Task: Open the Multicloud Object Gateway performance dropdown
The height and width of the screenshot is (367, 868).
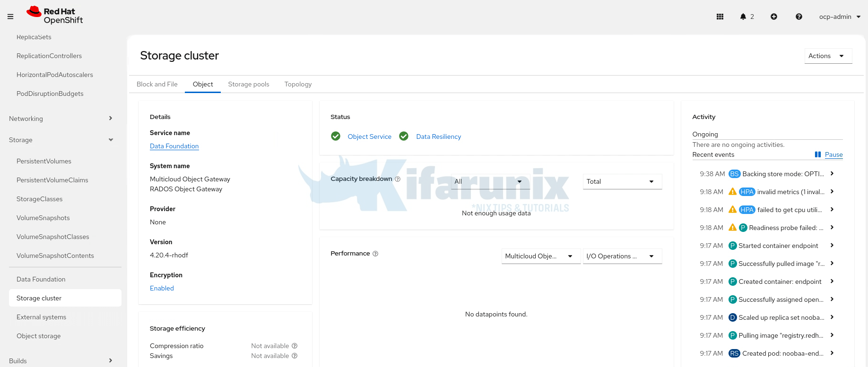Action: [541, 256]
